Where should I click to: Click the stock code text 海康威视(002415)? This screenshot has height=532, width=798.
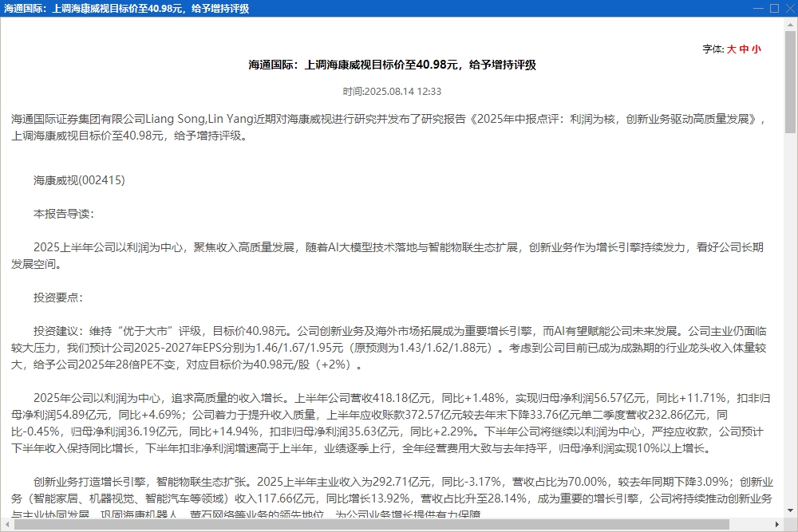click(x=79, y=180)
